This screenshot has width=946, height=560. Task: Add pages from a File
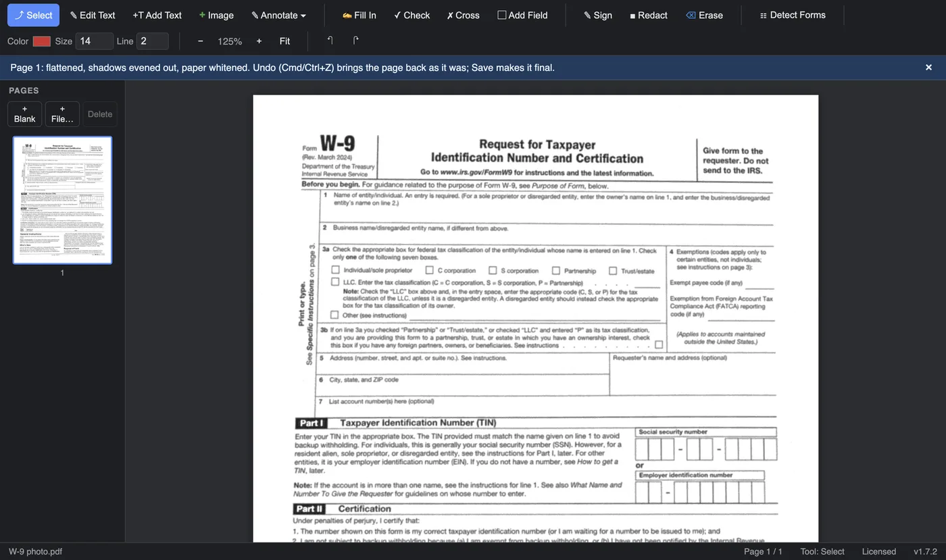coord(62,113)
